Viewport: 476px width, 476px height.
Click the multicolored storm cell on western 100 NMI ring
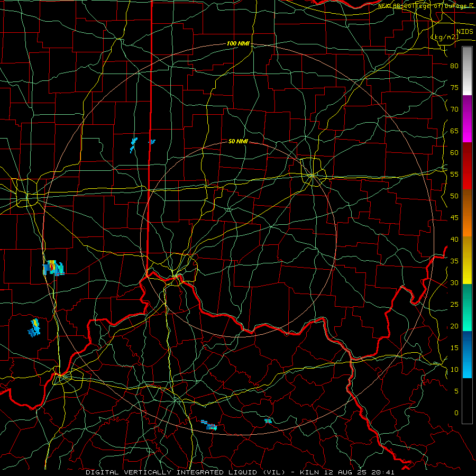point(53,268)
